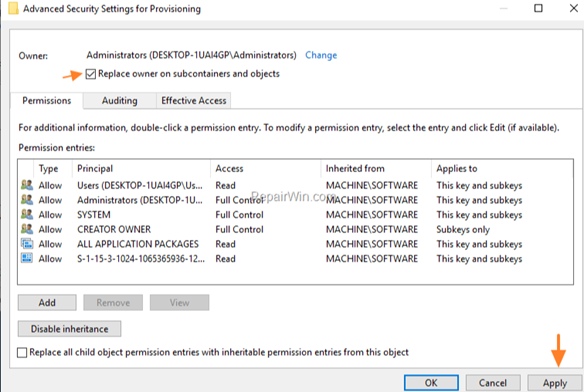This screenshot has width=584, height=392.
Task: Click the CREATOR OWNER principal icon
Action: coord(27,229)
